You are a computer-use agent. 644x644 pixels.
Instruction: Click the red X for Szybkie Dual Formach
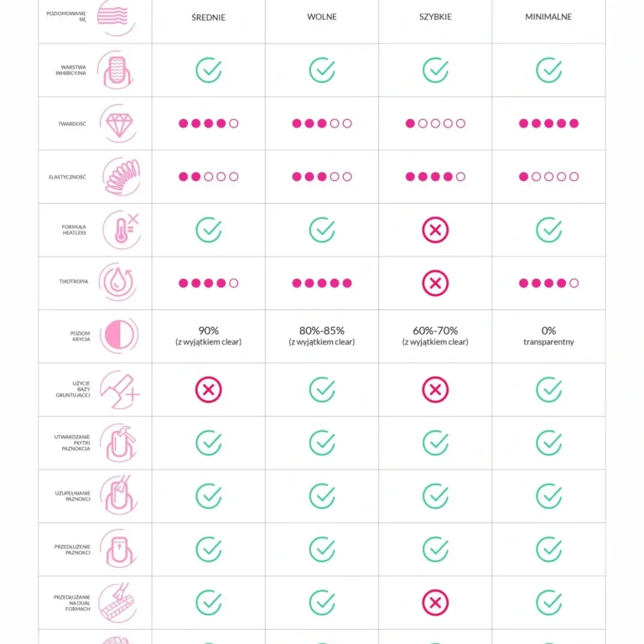pos(435,602)
